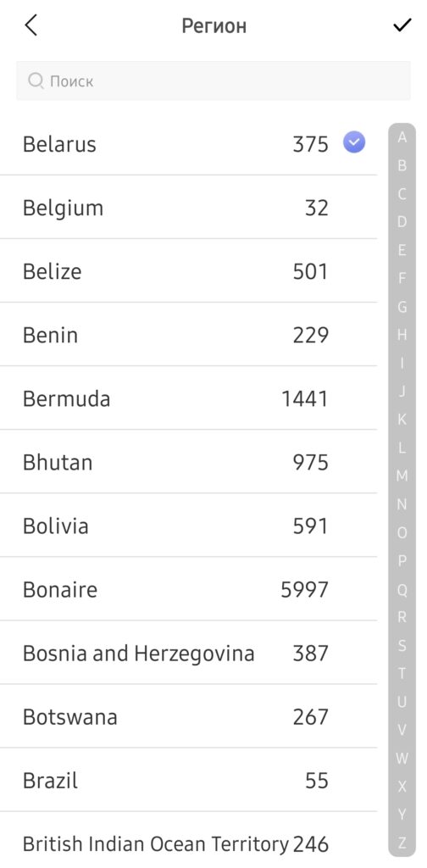The width and height of the screenshot is (427, 868).
Task: Select Bonaire region entry
Action: click(x=189, y=589)
